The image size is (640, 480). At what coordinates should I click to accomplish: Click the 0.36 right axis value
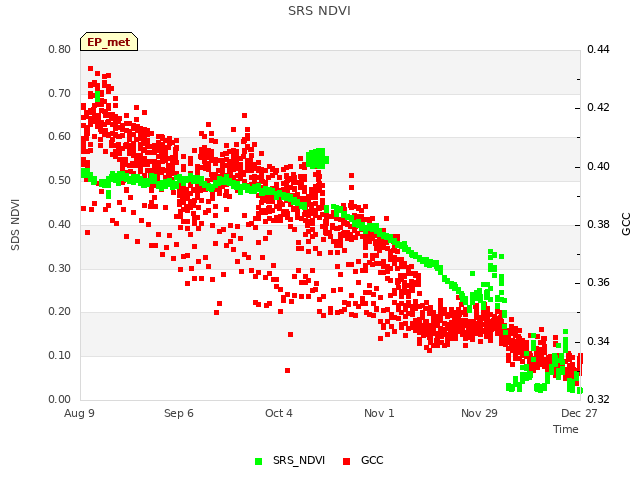pyautogui.click(x=598, y=282)
